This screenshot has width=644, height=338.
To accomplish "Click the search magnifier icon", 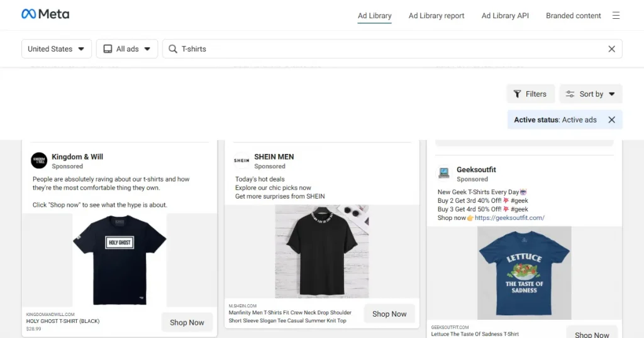I will [x=173, y=49].
